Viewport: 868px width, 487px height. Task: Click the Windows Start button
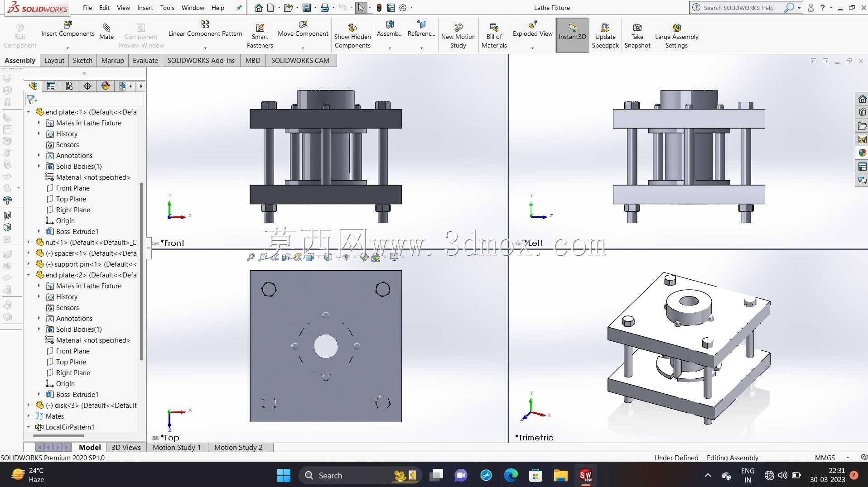coord(284,475)
